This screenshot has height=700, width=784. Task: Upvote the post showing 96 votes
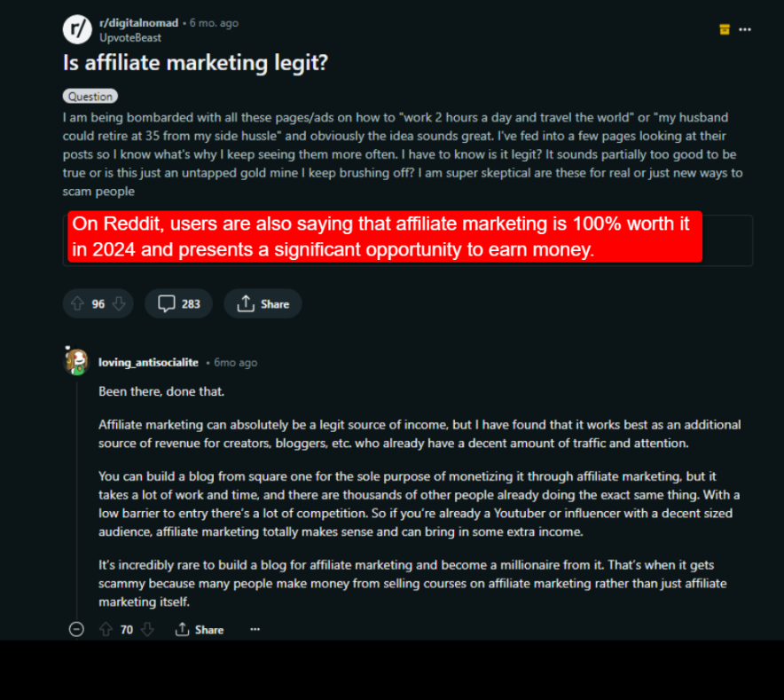76,303
